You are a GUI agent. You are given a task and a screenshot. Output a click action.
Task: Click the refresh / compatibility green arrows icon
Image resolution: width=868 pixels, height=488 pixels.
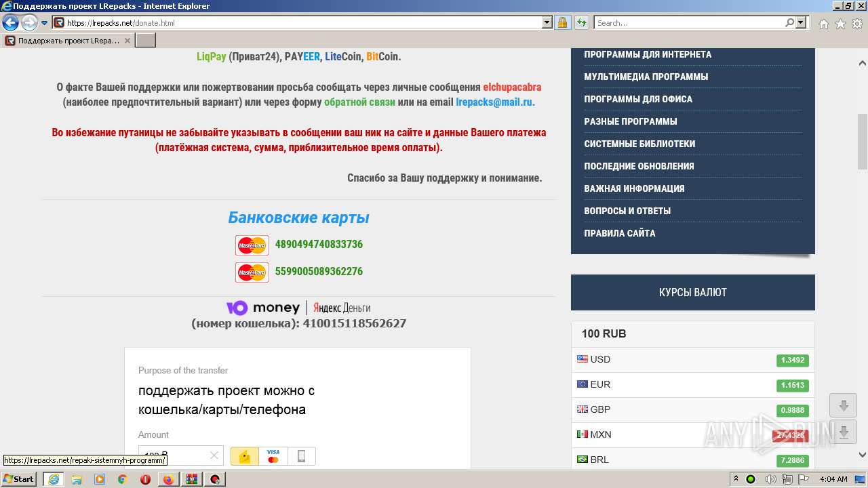click(581, 22)
